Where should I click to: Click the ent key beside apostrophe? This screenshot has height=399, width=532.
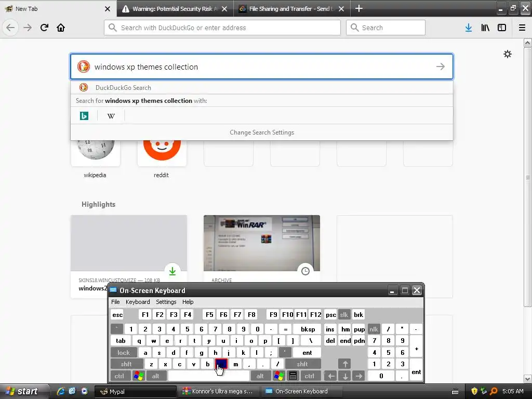coord(307,353)
